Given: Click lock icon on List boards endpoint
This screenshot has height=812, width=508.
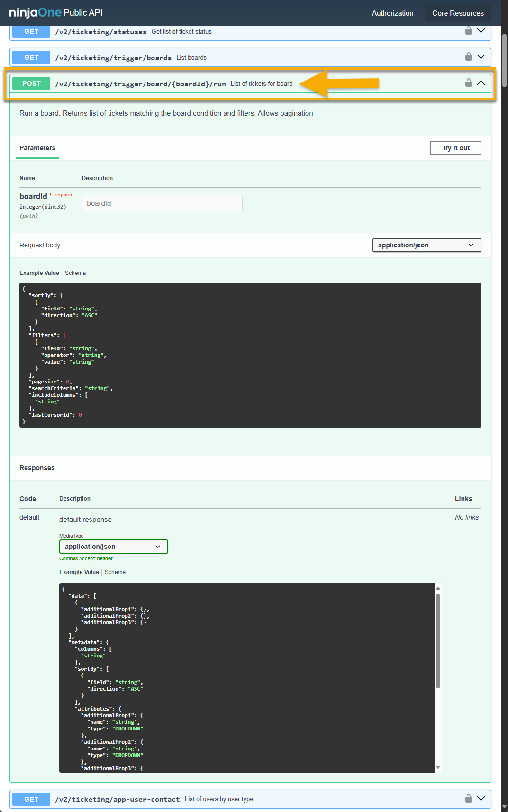Looking at the screenshot, I should (x=468, y=57).
